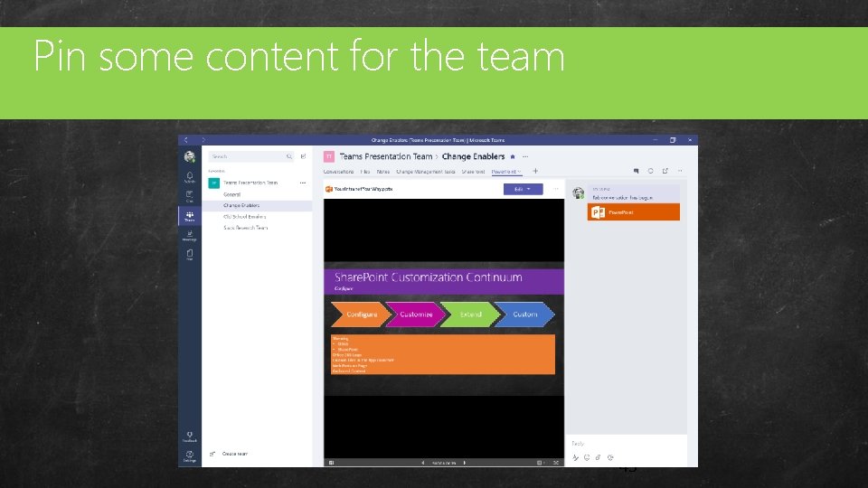Open the Feedback lightbulb in sidebar
This screenshot has height=488, width=868.
pyautogui.click(x=189, y=437)
